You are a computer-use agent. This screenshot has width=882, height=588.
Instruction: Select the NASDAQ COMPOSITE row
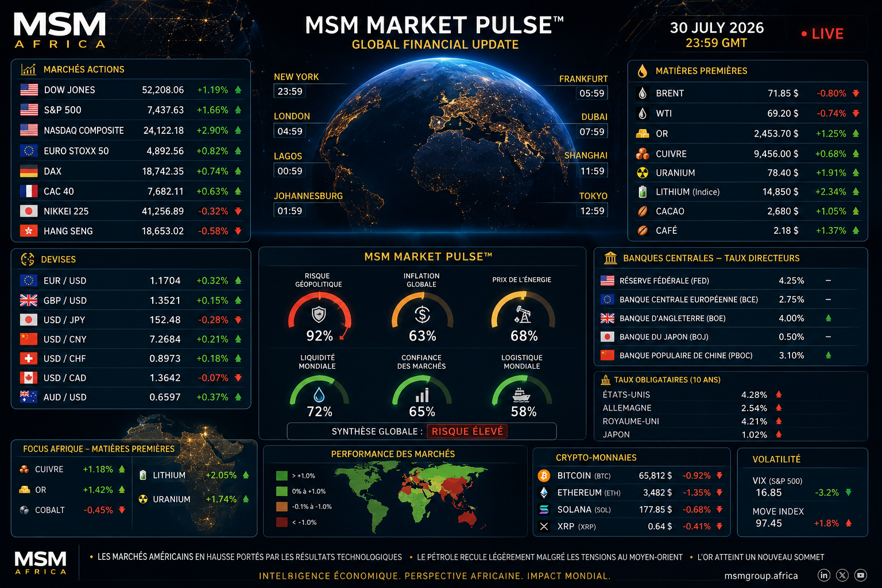coord(131,130)
